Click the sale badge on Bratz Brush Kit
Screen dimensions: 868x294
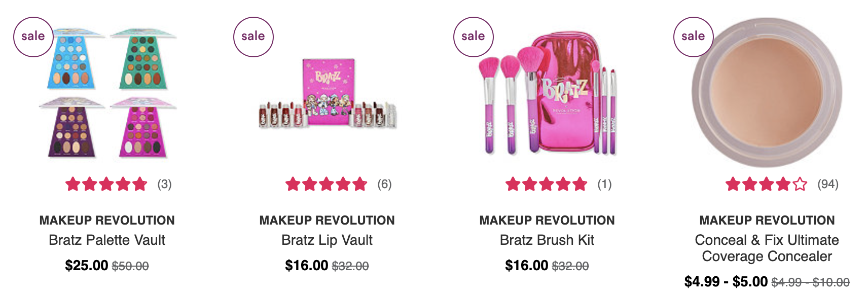click(x=474, y=37)
